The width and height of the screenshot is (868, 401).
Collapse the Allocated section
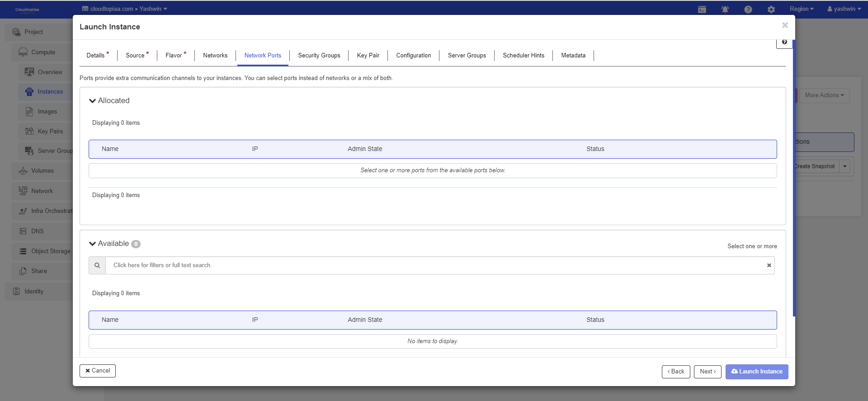pyautogui.click(x=93, y=101)
